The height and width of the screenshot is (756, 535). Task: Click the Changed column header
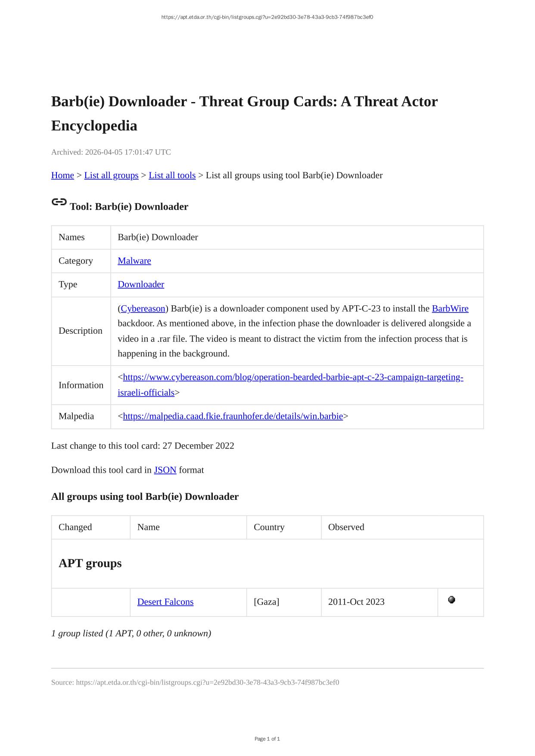pos(75,527)
